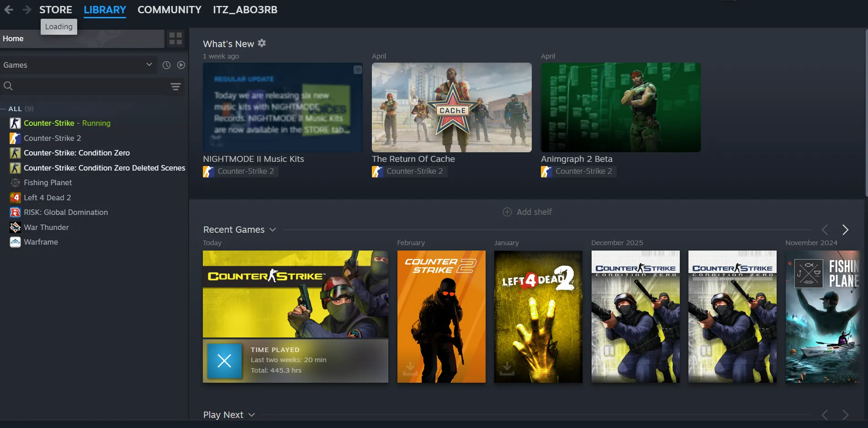Open the COMMUNITY tab
The width and height of the screenshot is (868, 428).
pos(169,10)
